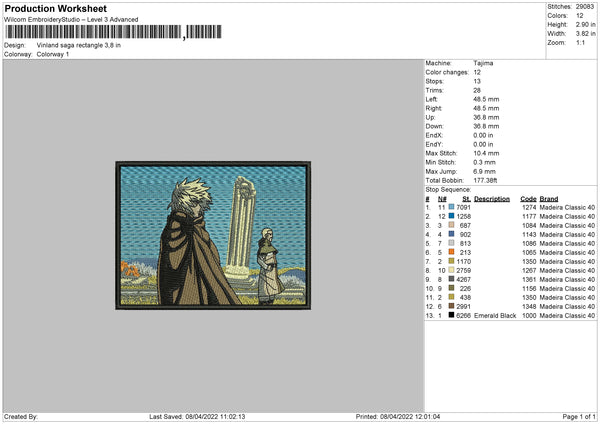The height and width of the screenshot is (424, 600).
Task: Choose the orange swatch for code 1065
Action: tap(452, 252)
